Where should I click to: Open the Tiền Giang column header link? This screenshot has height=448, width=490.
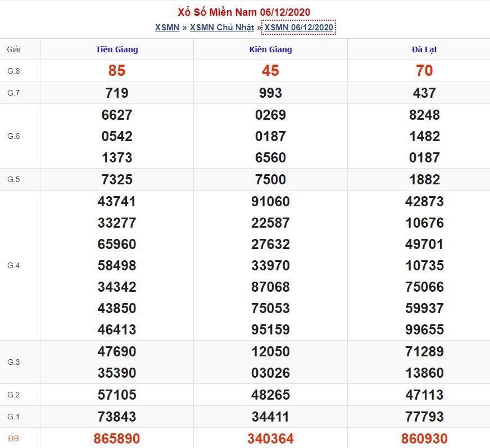[x=117, y=49]
